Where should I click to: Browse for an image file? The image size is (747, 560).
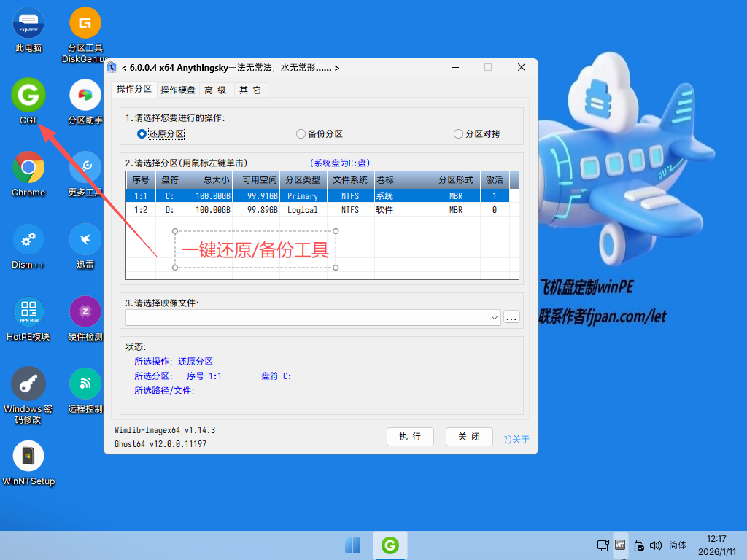point(511,318)
